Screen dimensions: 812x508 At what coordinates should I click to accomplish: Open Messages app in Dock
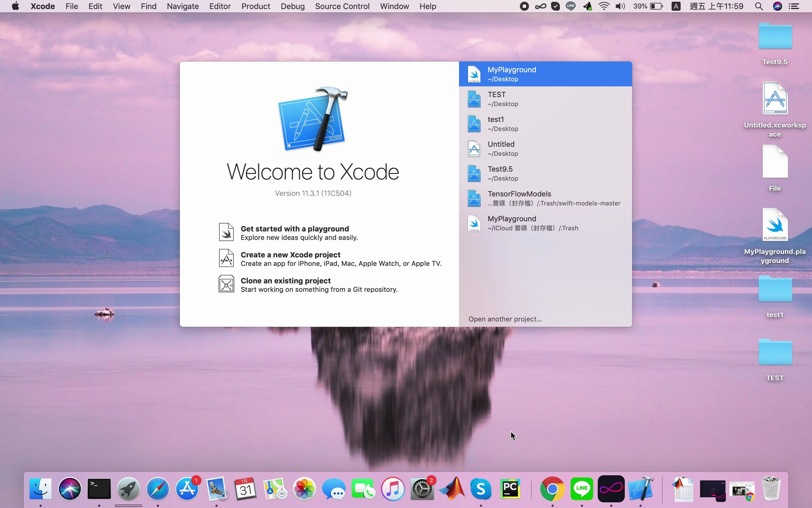(x=334, y=489)
